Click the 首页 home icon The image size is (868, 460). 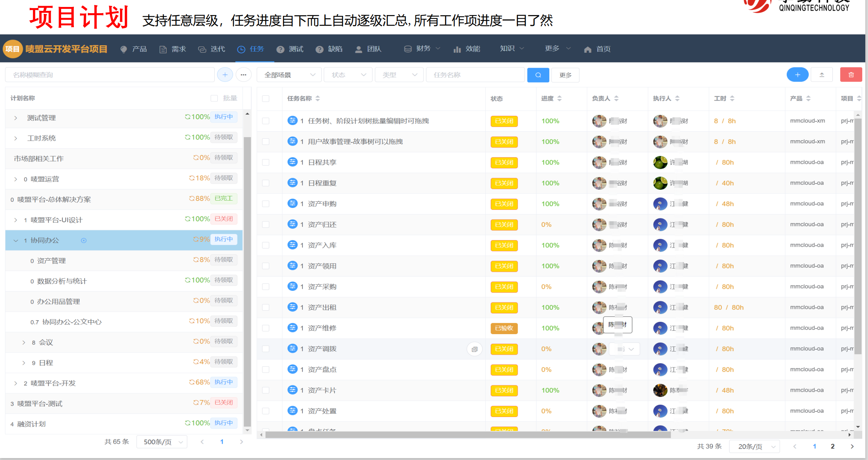[588, 49]
